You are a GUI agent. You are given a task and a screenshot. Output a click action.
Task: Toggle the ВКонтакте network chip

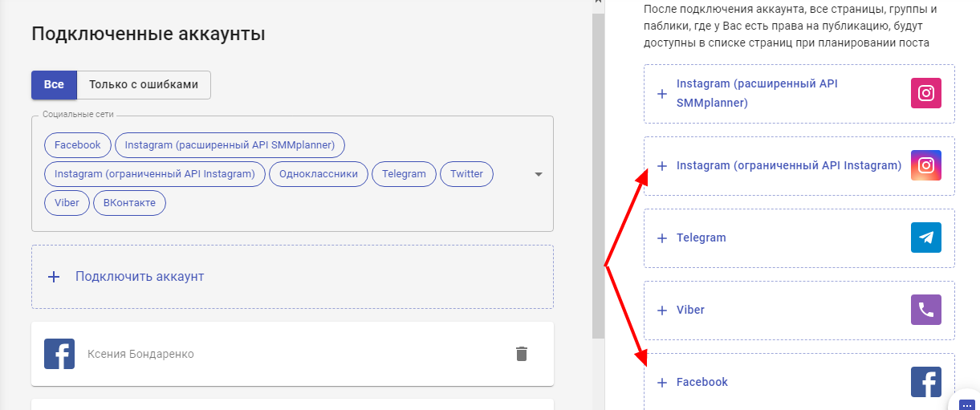129,203
